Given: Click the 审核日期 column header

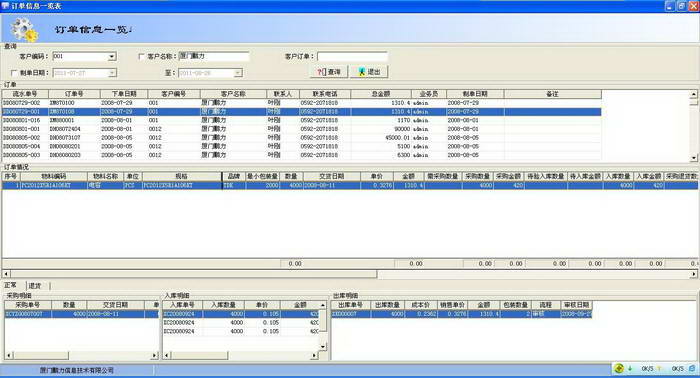Looking at the screenshot, I should click(x=576, y=305).
